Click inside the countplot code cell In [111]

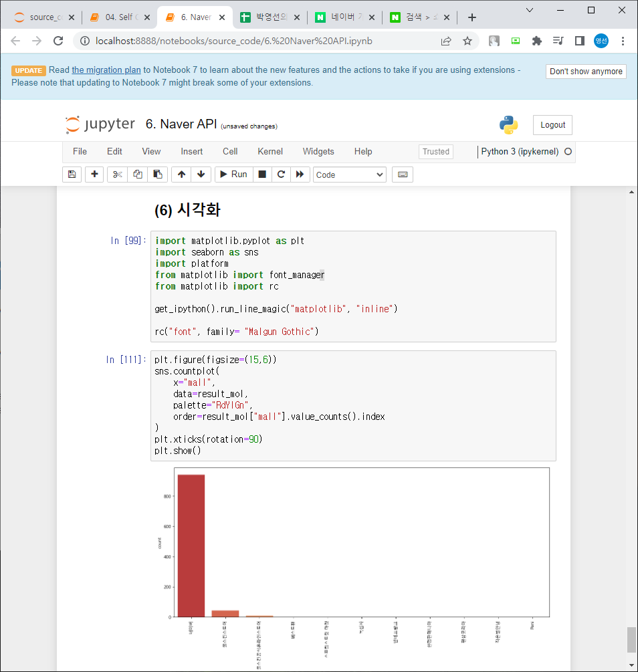pos(353,405)
